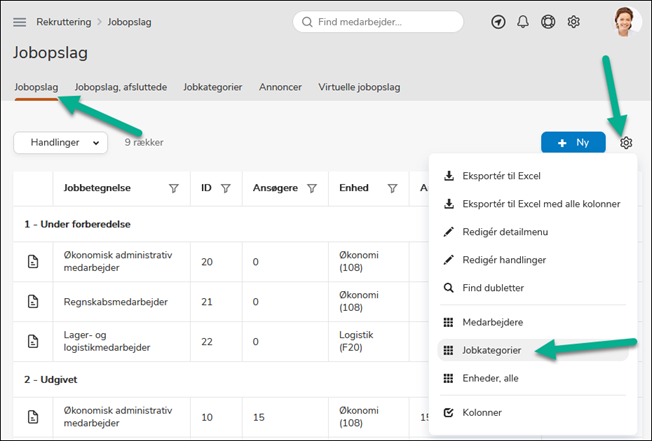Open the Annoncer tab

coord(280,87)
